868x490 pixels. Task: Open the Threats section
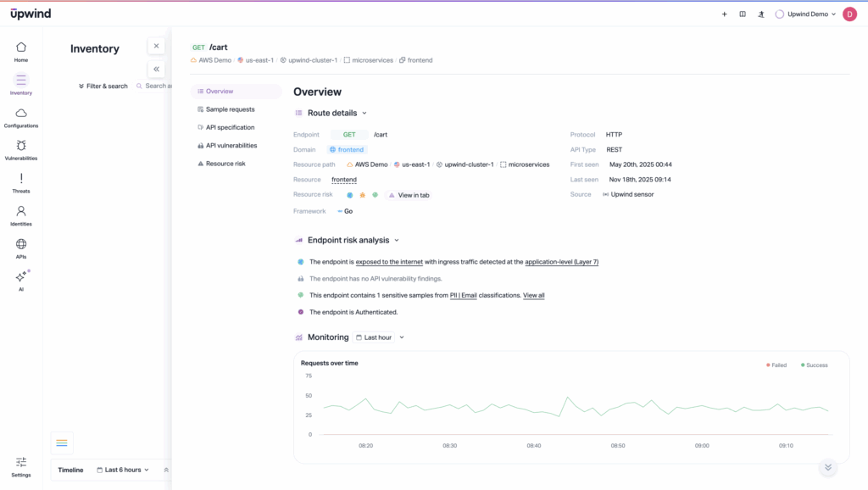click(x=21, y=182)
